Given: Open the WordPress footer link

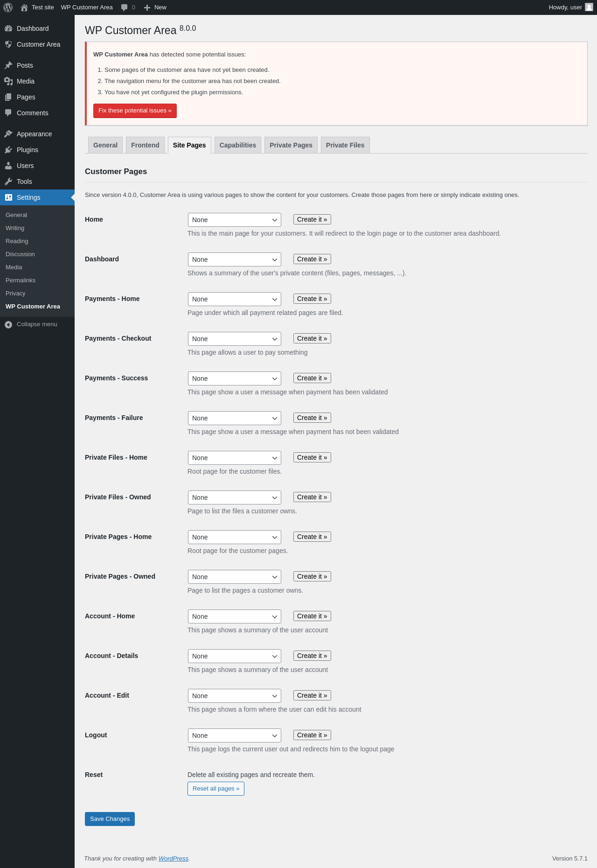Looking at the screenshot, I should [173, 859].
